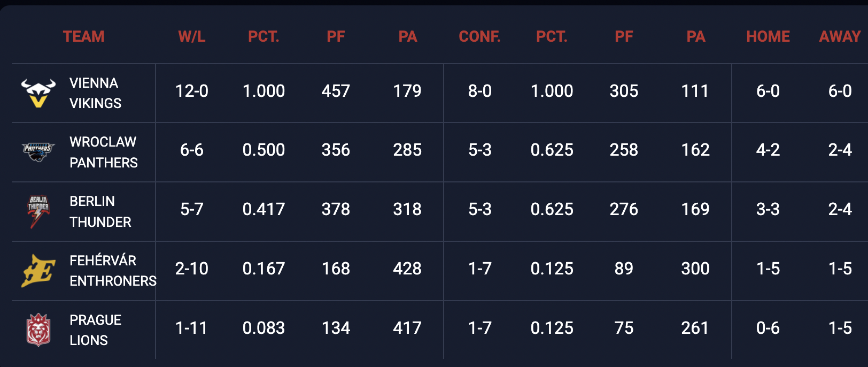This screenshot has height=367, width=868.
Task: Click the AWAY column header
Action: click(840, 36)
